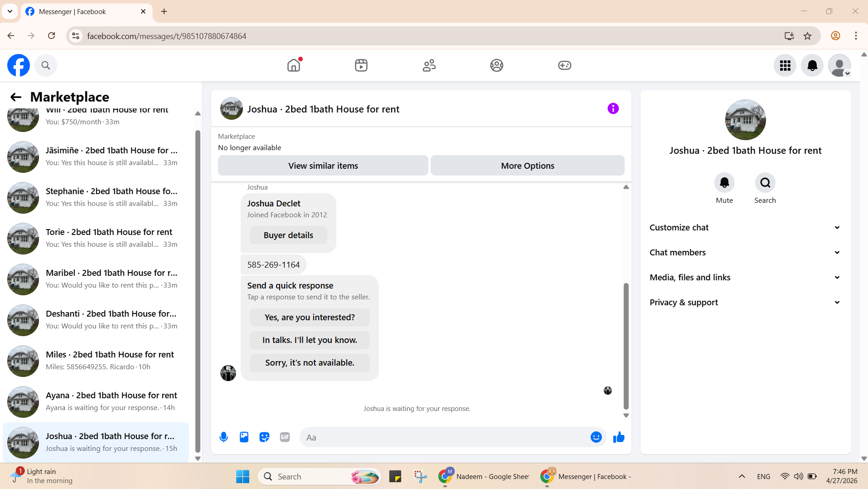Viewport: 868px width, 489px height.
Task: Open the Windows Start menu
Action: (242, 476)
